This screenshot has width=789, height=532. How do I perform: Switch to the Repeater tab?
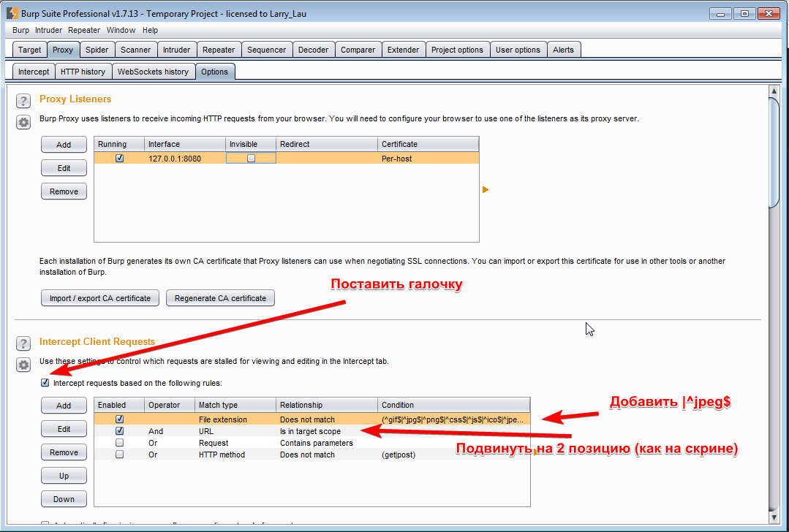219,50
